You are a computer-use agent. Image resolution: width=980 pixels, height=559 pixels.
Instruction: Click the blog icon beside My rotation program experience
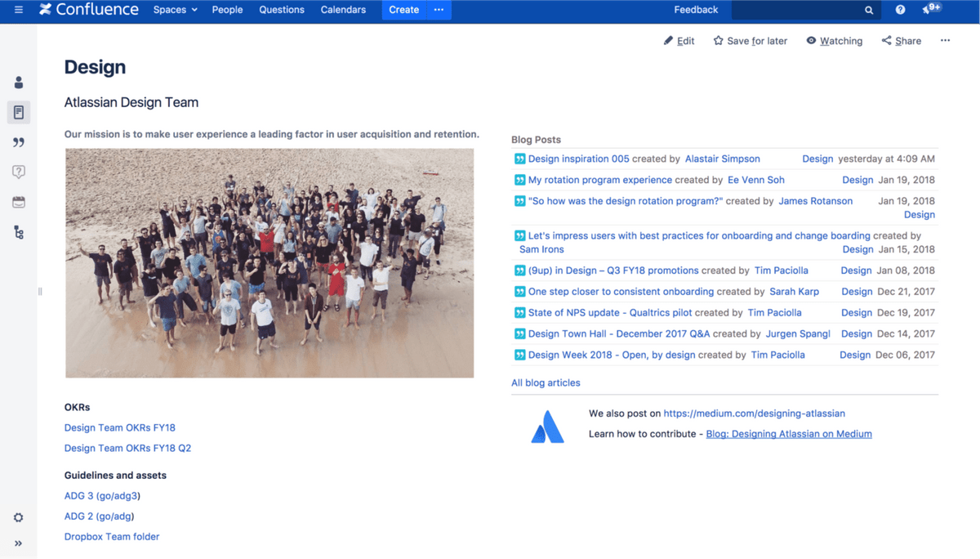[x=520, y=180]
